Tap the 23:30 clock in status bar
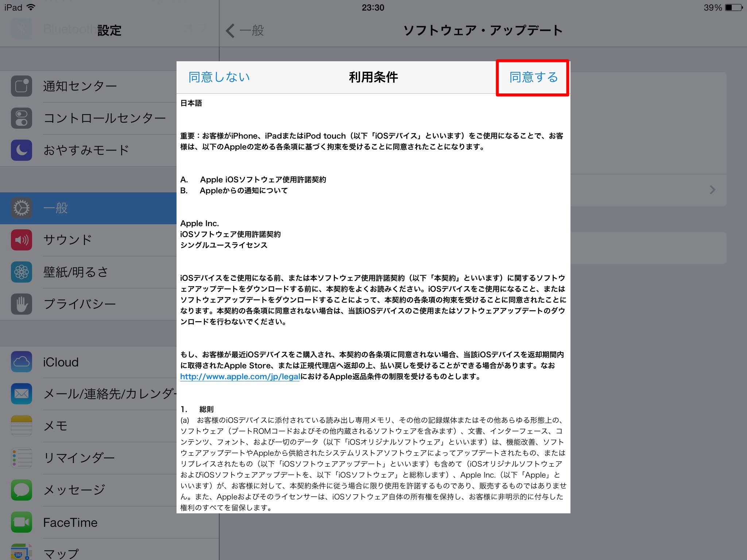Viewport: 747px width, 560px height. (x=373, y=8)
